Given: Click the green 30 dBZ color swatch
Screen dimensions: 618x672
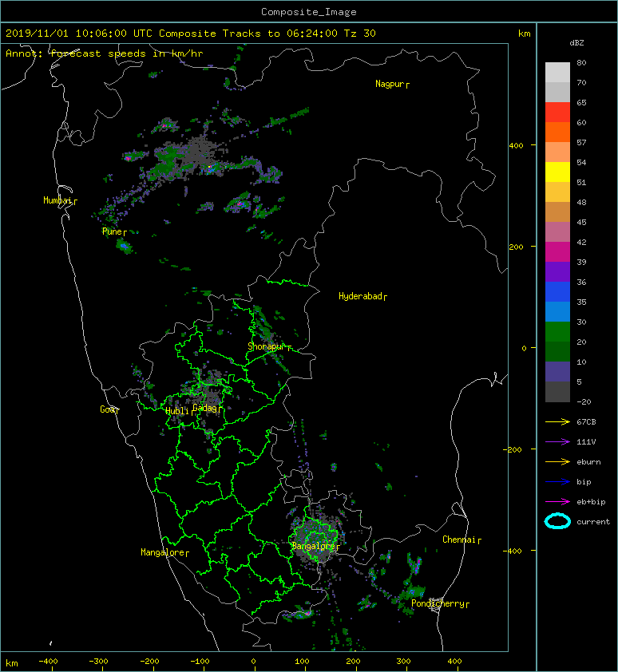Looking at the screenshot, I should point(557,331).
